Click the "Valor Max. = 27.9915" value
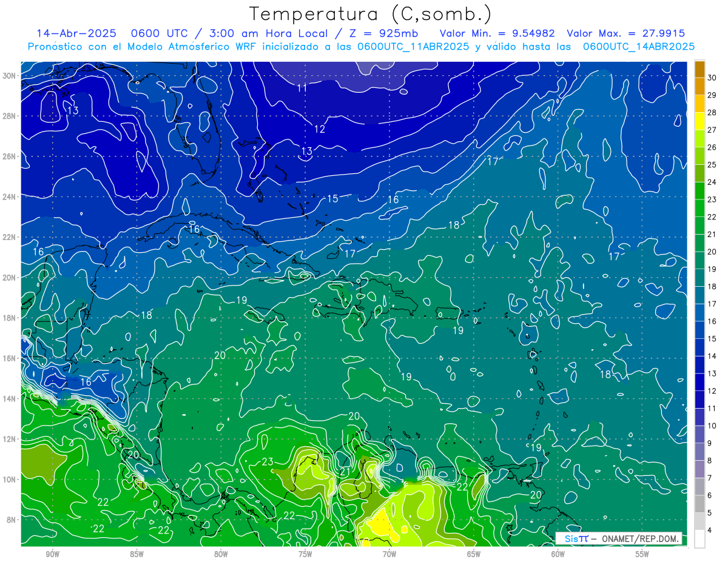The width and height of the screenshot is (728, 562). (x=626, y=33)
